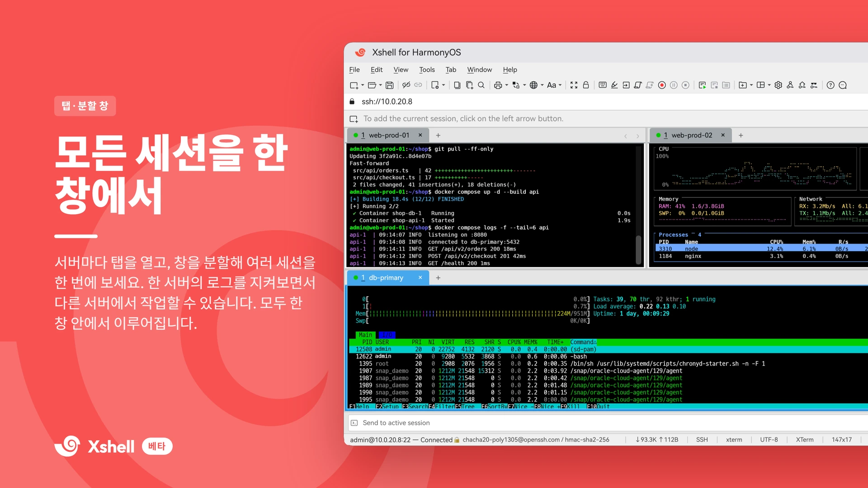Add new tab beside web-prod-01
This screenshot has width=868, height=488.
pyautogui.click(x=438, y=135)
